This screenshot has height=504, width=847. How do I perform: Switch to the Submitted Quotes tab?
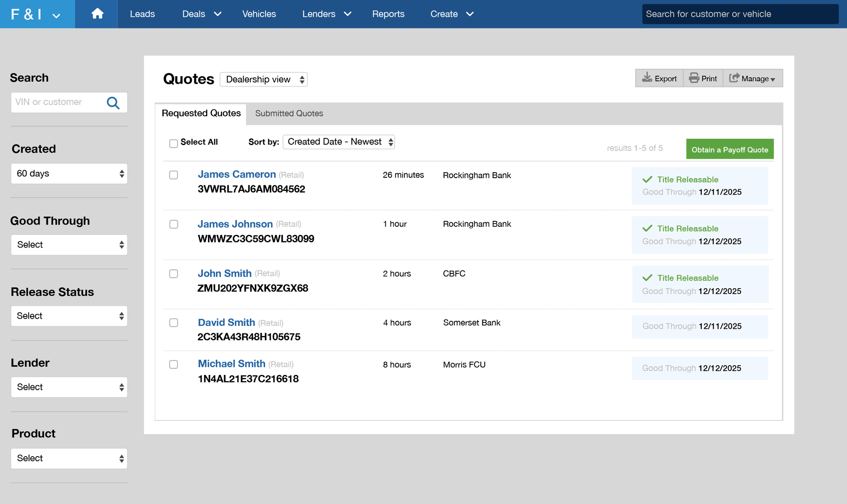click(289, 113)
